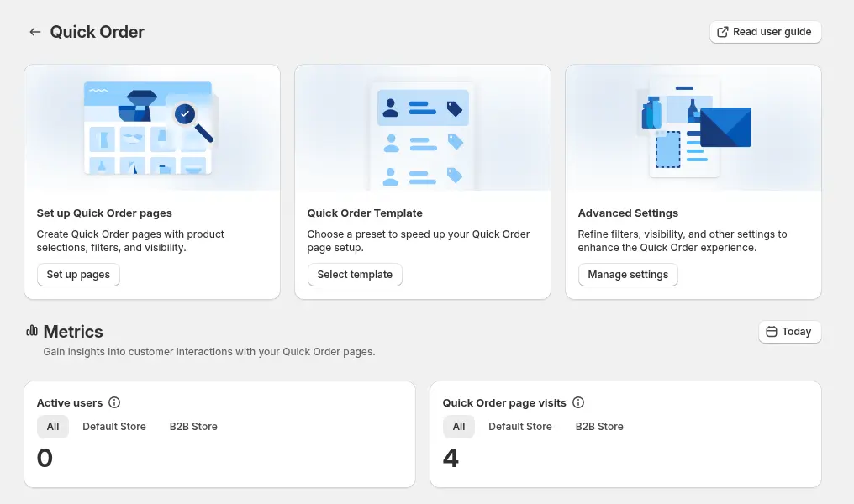Select Default Store tab under Active users
The image size is (854, 504).
pos(114,427)
